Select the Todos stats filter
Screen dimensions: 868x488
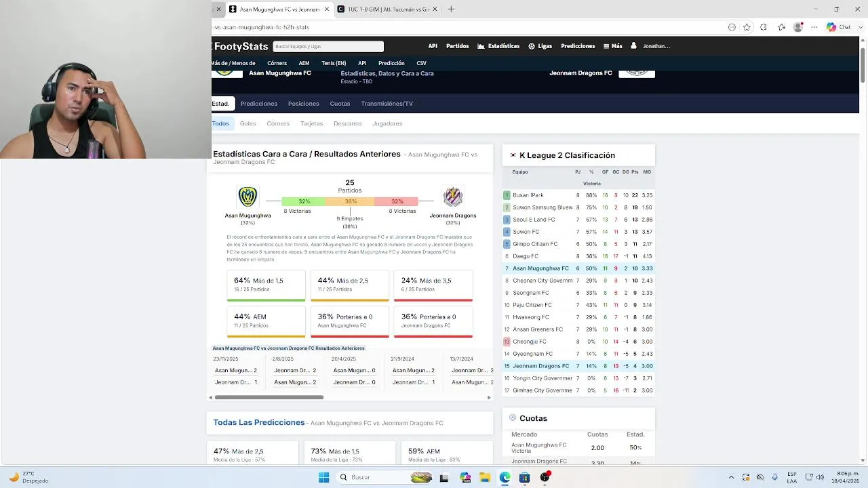[221, 123]
